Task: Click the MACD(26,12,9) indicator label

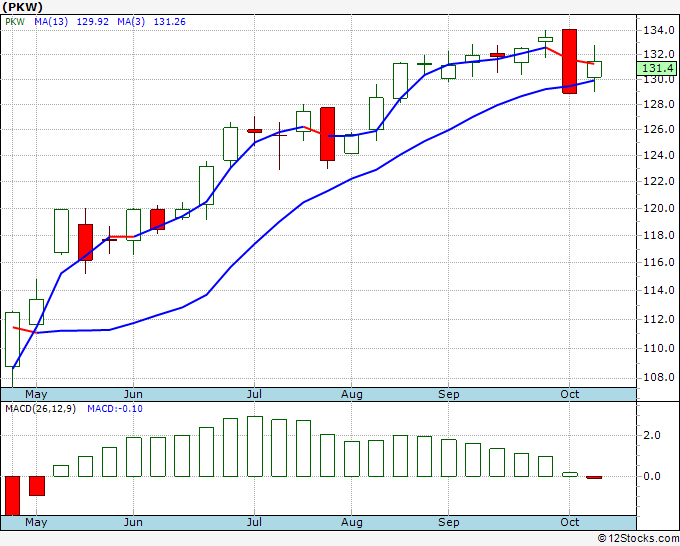Action: click(x=40, y=409)
